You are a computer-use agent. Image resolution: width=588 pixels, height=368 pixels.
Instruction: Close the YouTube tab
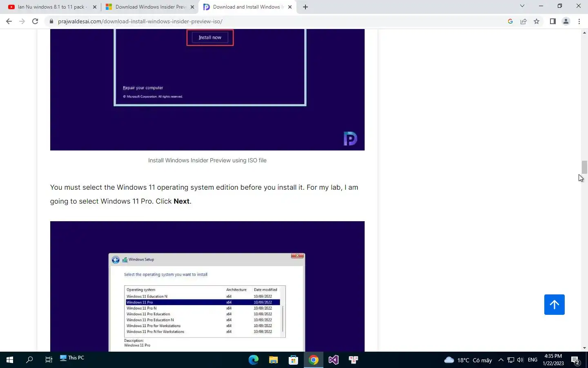[95, 7]
